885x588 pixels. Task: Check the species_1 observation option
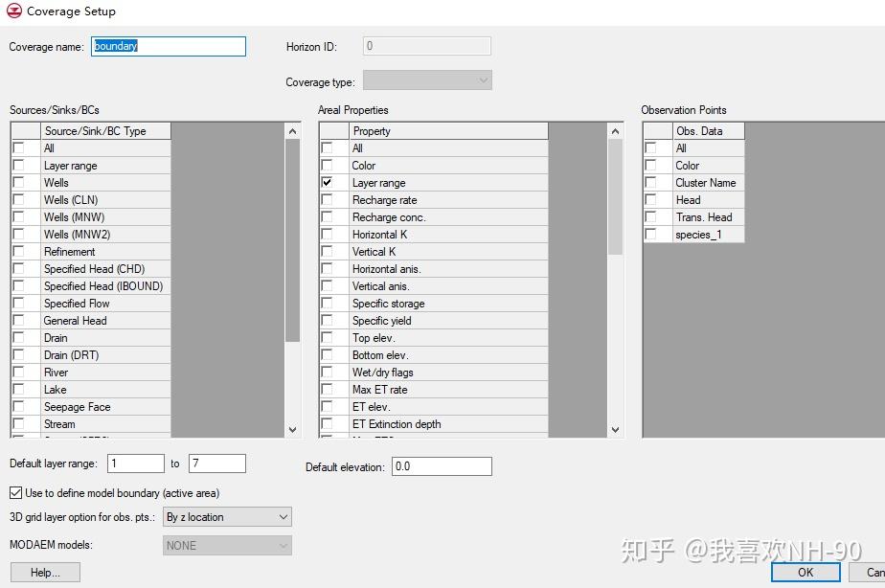pyautogui.click(x=653, y=234)
